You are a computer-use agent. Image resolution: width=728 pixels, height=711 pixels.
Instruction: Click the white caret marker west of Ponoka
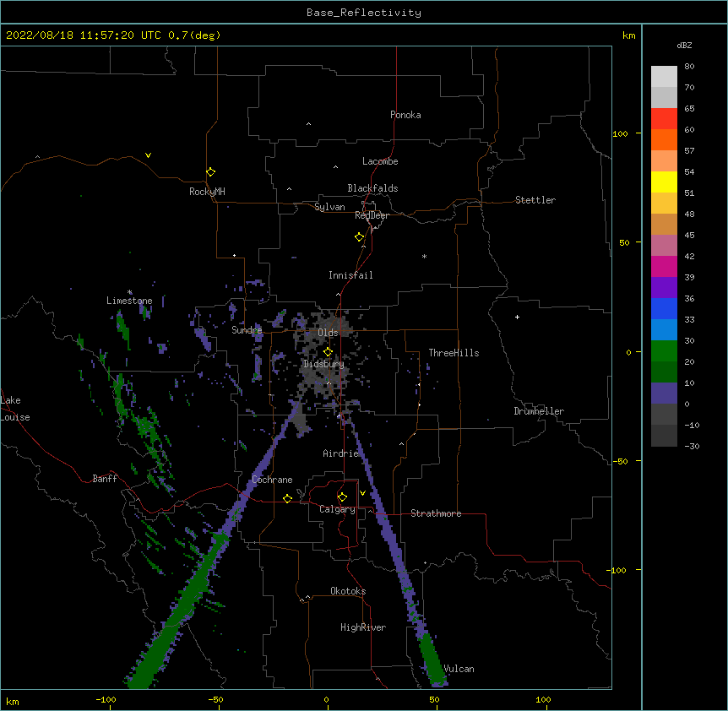click(309, 124)
